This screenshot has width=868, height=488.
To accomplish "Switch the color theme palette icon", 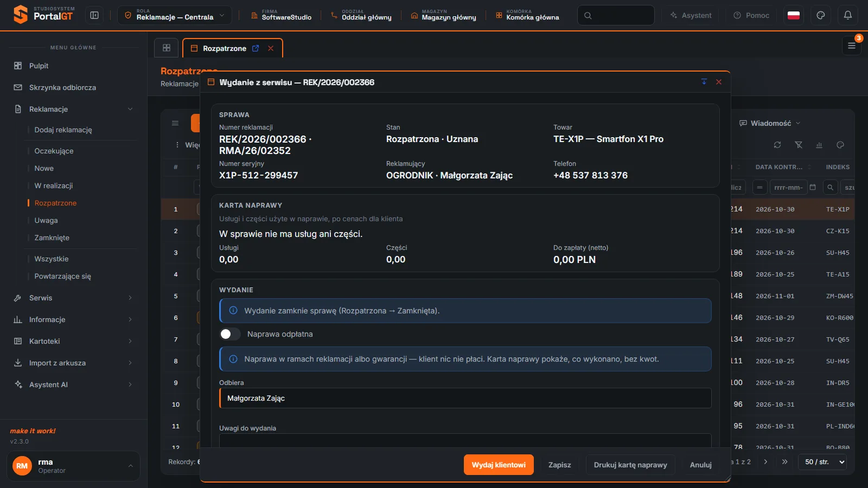I will pos(821,15).
